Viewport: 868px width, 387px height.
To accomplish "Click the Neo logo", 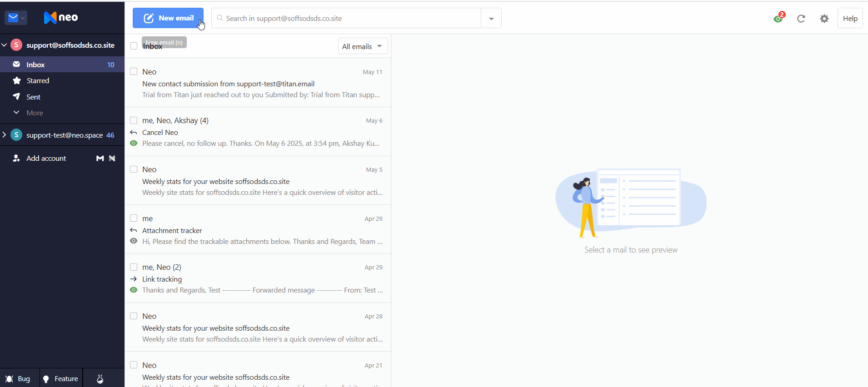I will [x=61, y=18].
